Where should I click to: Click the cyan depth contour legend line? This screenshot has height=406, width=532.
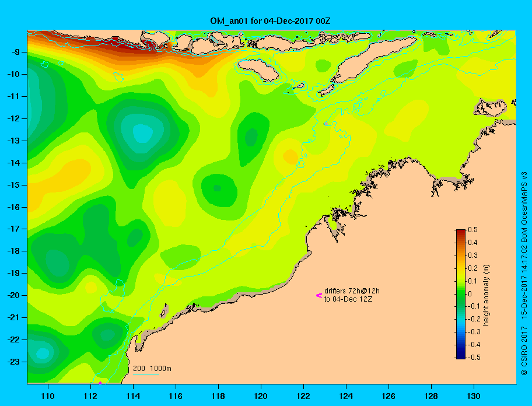(x=146, y=374)
